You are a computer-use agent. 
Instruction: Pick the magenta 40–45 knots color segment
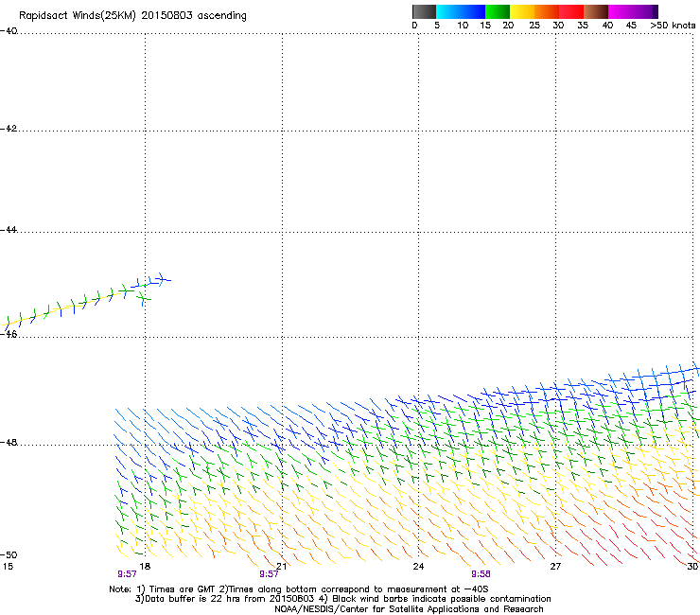coord(621,11)
